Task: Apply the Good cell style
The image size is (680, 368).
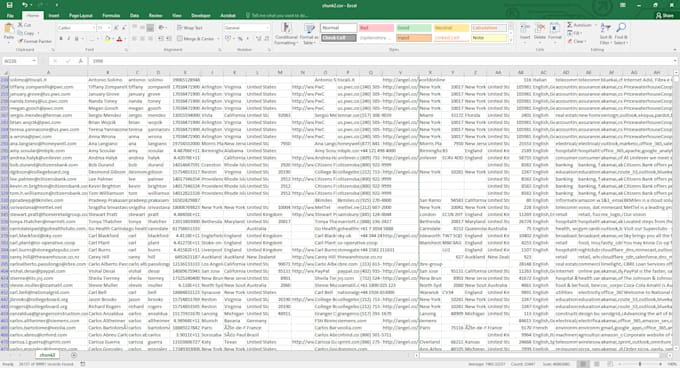Action: (x=414, y=28)
